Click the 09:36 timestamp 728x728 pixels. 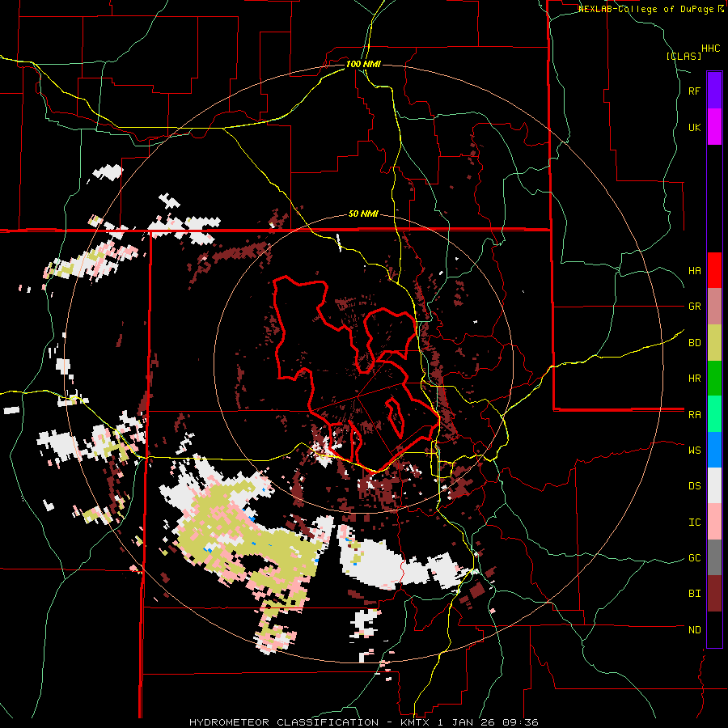[523, 722]
